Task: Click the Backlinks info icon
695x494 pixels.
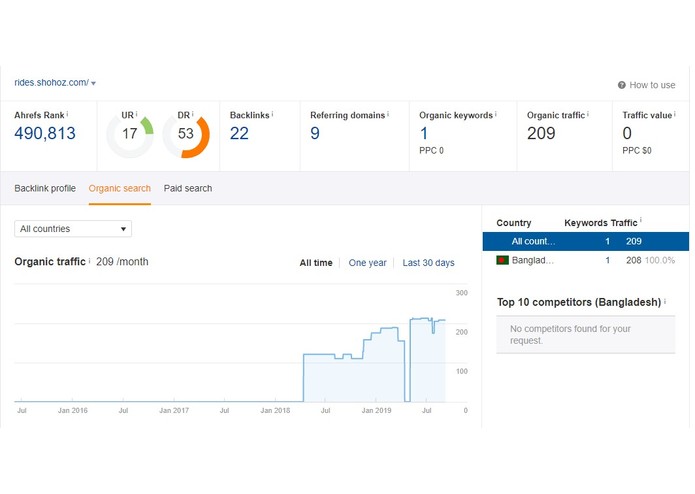Action: click(273, 114)
